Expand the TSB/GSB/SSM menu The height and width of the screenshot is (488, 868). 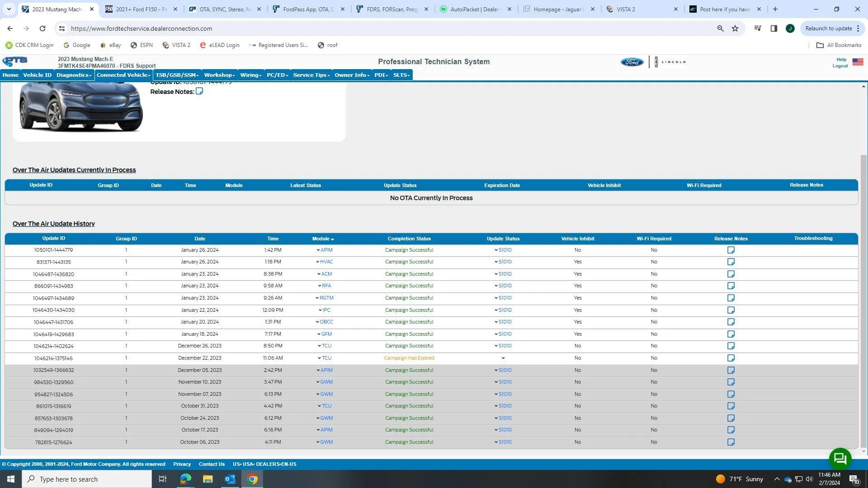(177, 75)
